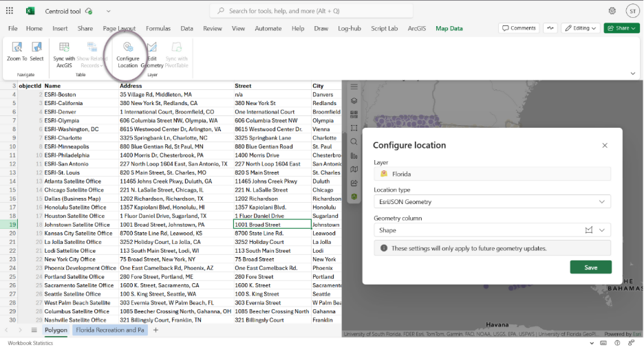The height and width of the screenshot is (347, 644).
Task: Open the Formulas tab
Action: coord(158,28)
